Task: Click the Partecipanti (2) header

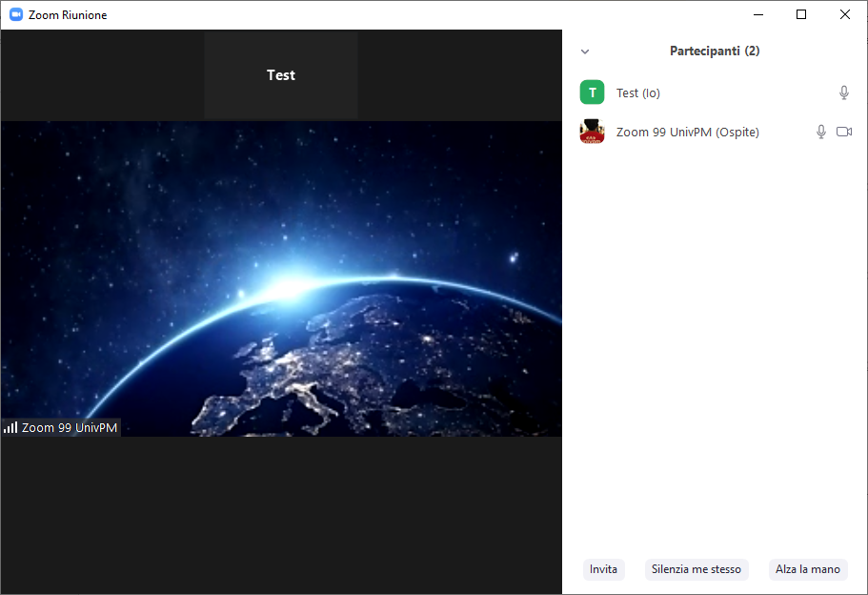Action: coord(715,51)
